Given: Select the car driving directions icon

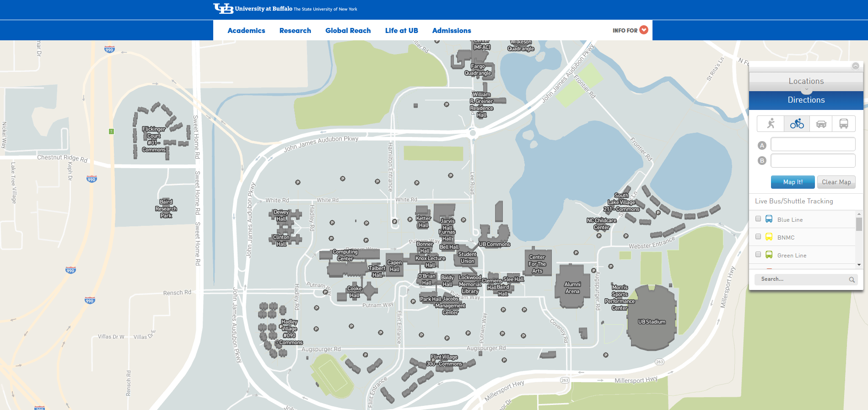Looking at the screenshot, I should (x=821, y=124).
